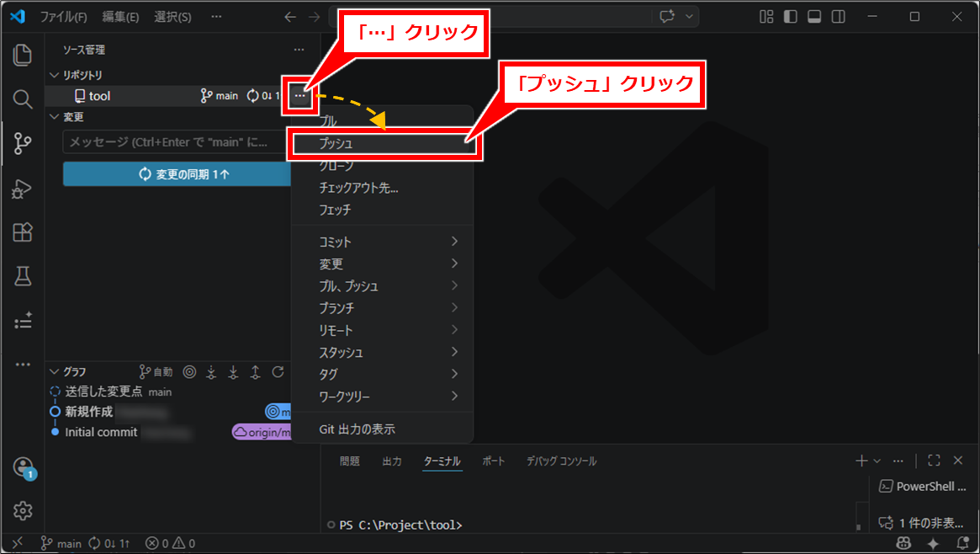Open the Testing flask icon

pyautogui.click(x=23, y=276)
